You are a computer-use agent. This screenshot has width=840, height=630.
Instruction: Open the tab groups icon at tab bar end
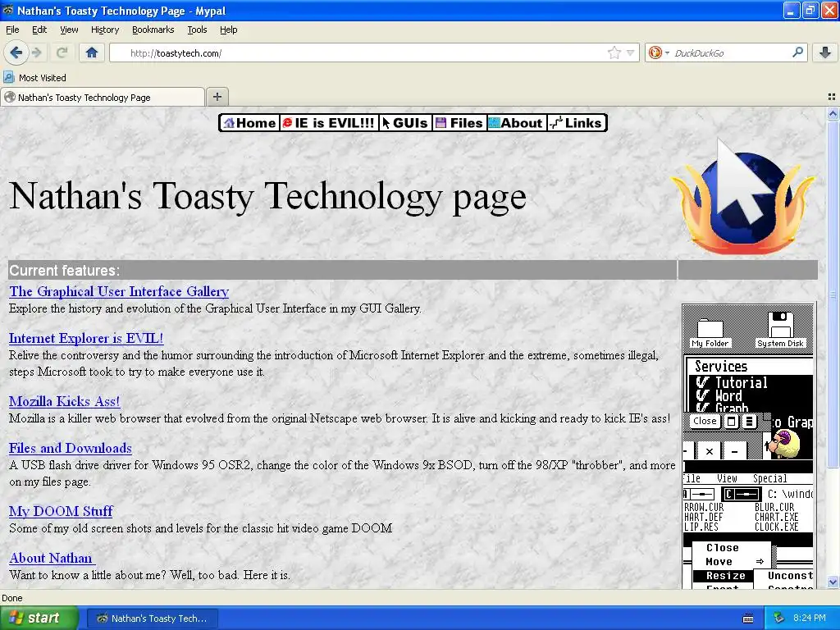click(832, 97)
